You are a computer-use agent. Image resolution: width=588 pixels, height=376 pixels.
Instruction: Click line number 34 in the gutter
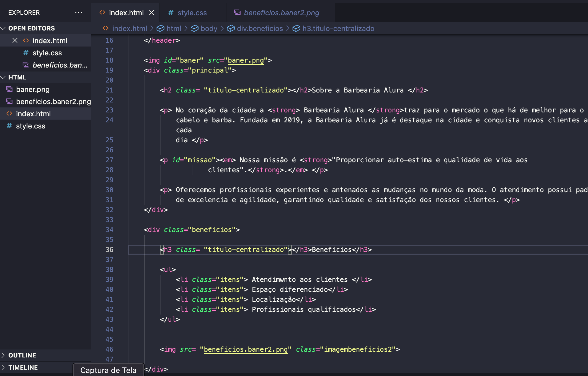click(109, 230)
